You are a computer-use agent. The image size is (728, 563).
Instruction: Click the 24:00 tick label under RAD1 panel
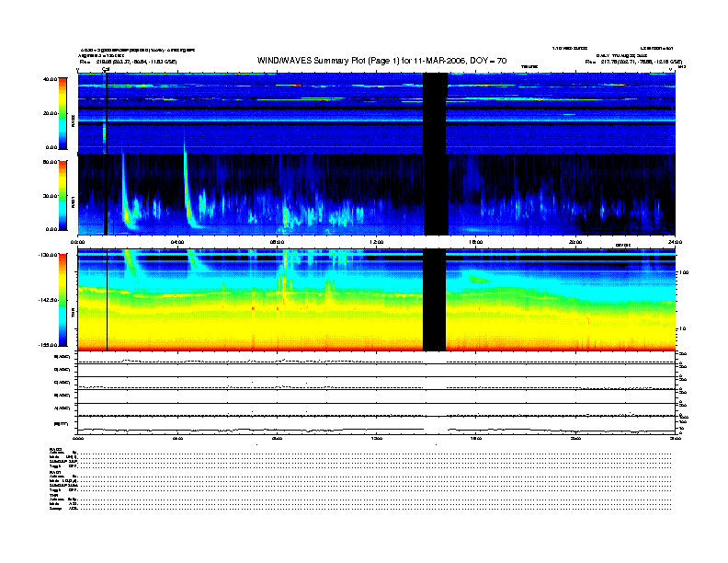coord(675,242)
